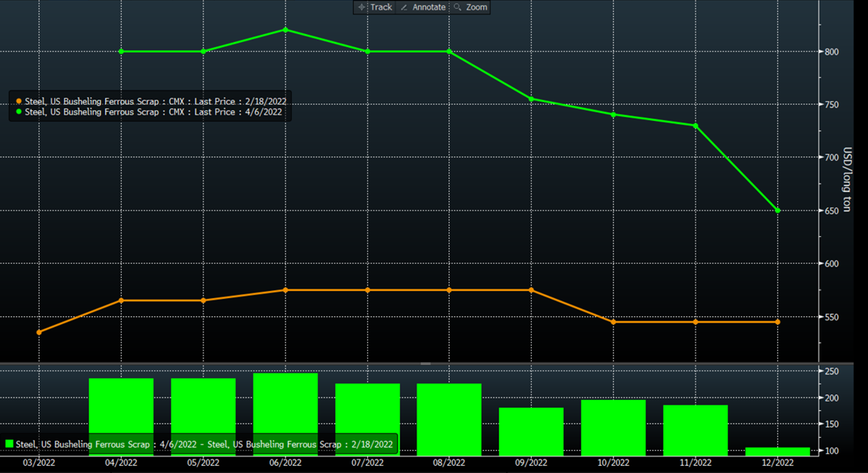Open the Annotate tool
Viewport: 868px width, 473px height.
[422, 7]
